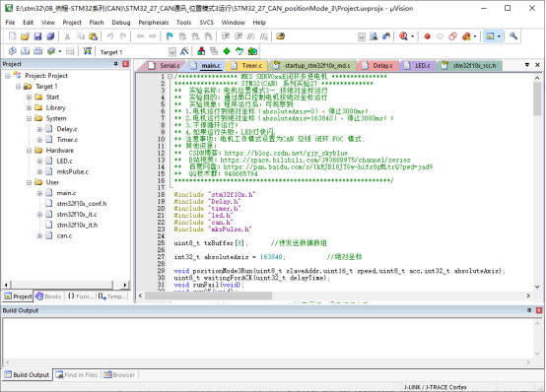This screenshot has width=546, height=392.
Task: Start the debug session with the magnifier 'd' icon
Action: tap(403, 36)
